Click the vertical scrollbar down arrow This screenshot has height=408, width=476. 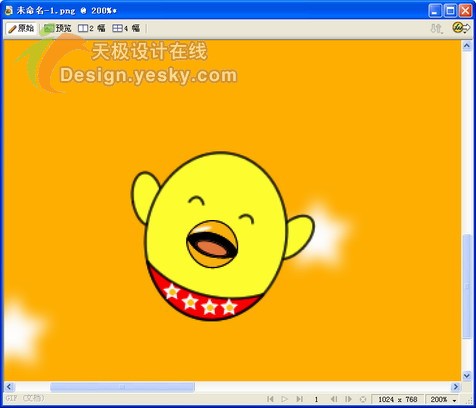pyautogui.click(x=467, y=375)
